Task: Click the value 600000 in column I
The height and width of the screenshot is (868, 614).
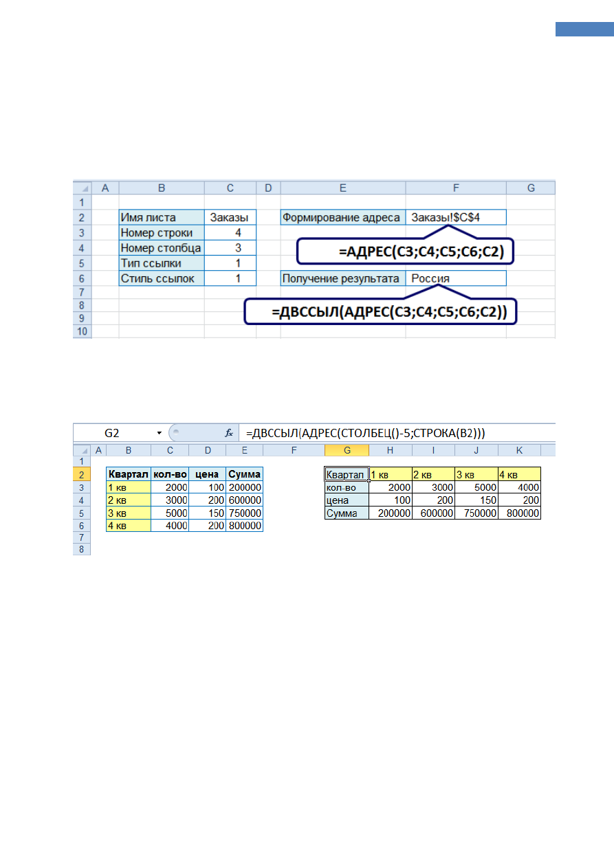Action: point(432,513)
